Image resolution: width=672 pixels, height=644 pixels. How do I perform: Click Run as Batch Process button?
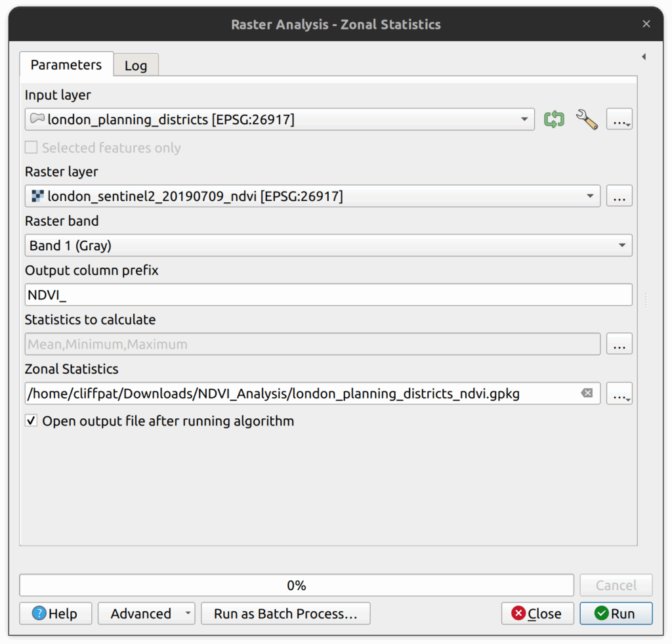click(285, 614)
